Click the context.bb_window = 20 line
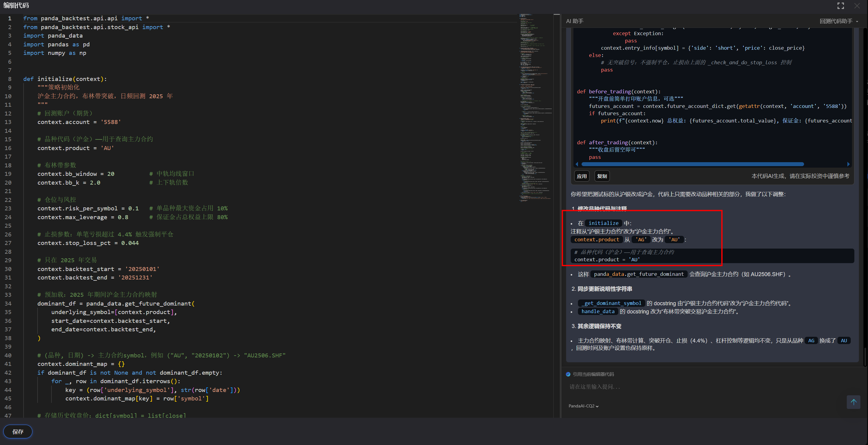Image resolution: width=868 pixels, height=445 pixels. coord(76,174)
